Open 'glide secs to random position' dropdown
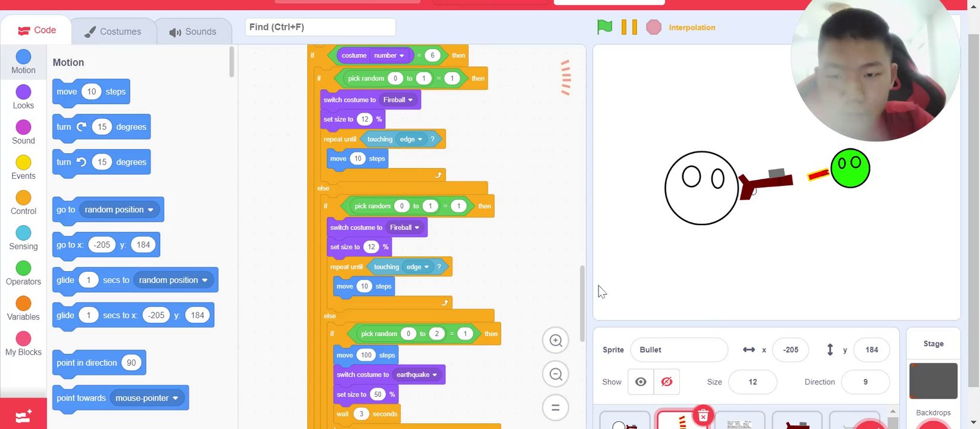 [x=174, y=280]
